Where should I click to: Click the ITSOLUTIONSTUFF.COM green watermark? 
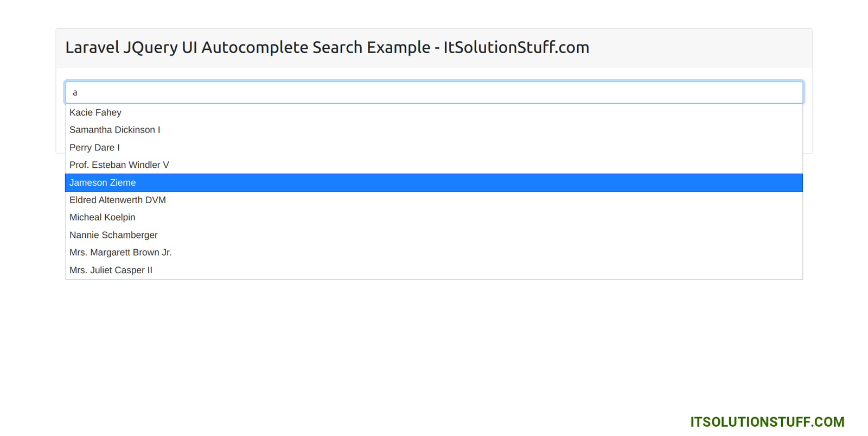pyautogui.click(x=767, y=422)
